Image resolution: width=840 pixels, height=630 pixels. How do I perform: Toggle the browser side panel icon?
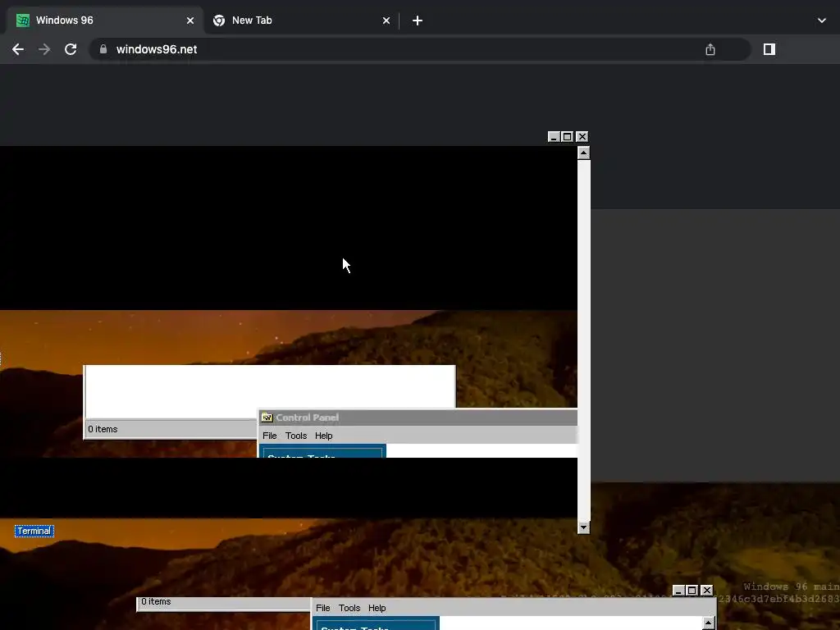(x=769, y=49)
